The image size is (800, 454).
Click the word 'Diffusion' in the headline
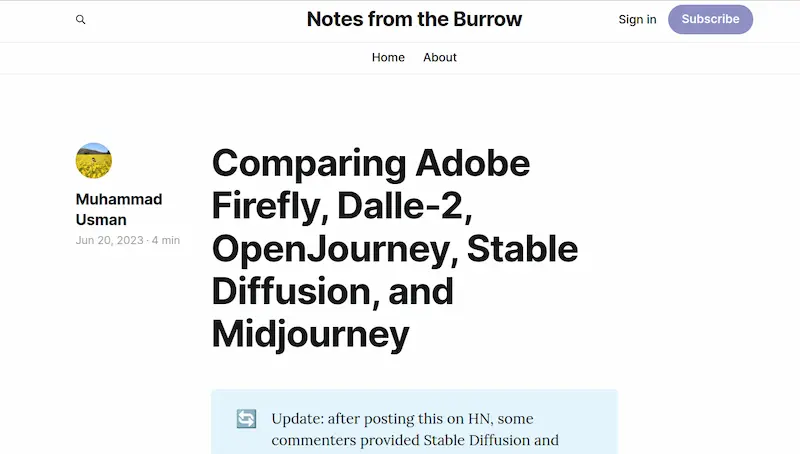[x=291, y=292]
